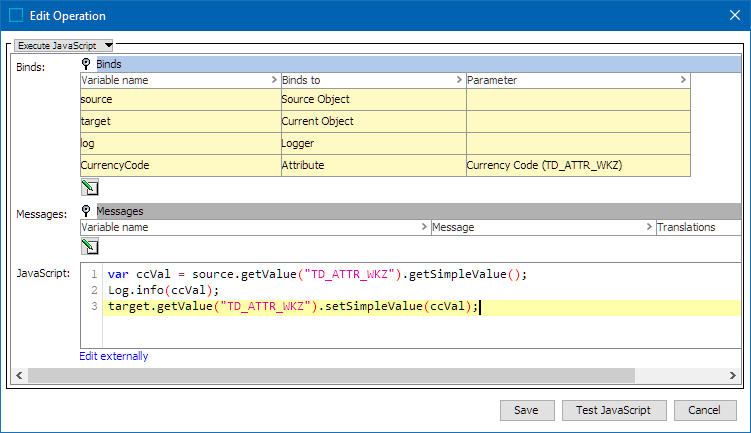Select the CurrencyCode variable name cell
The height and width of the screenshot is (433, 751).
point(179,165)
